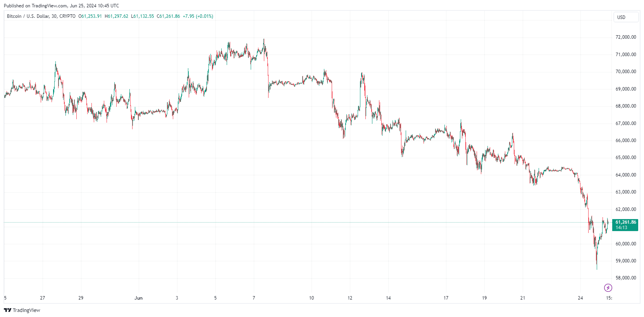644x317 pixels.
Task: Click the 70,000.00 price axis label
Action: coord(626,72)
